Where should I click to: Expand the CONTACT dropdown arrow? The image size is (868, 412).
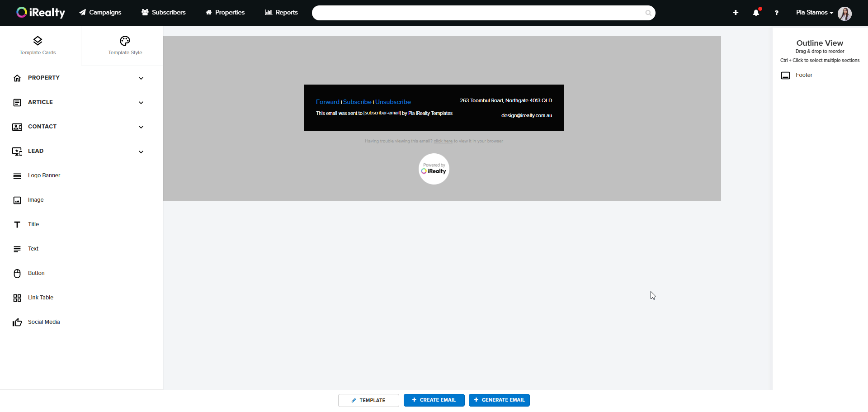(141, 127)
